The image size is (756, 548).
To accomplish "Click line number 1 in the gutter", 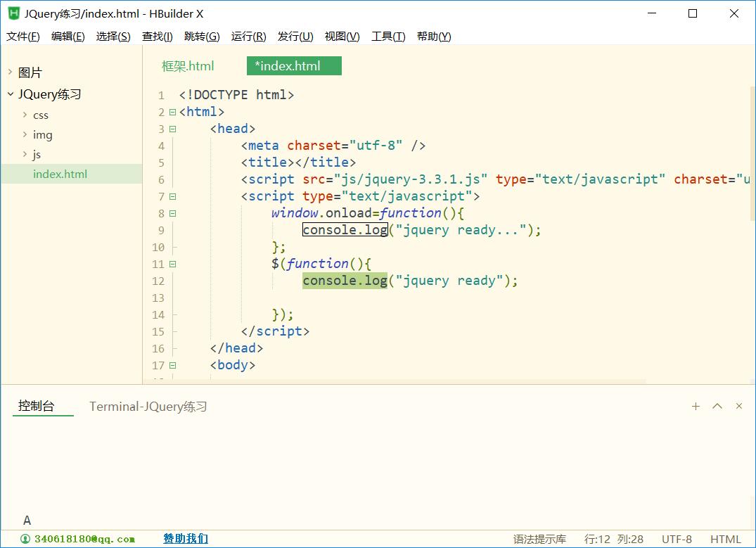I will pos(161,96).
